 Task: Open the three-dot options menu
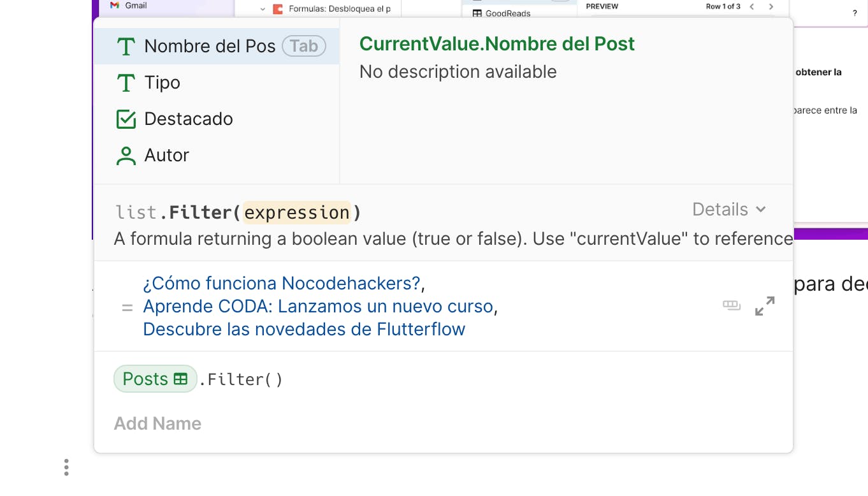(66, 467)
